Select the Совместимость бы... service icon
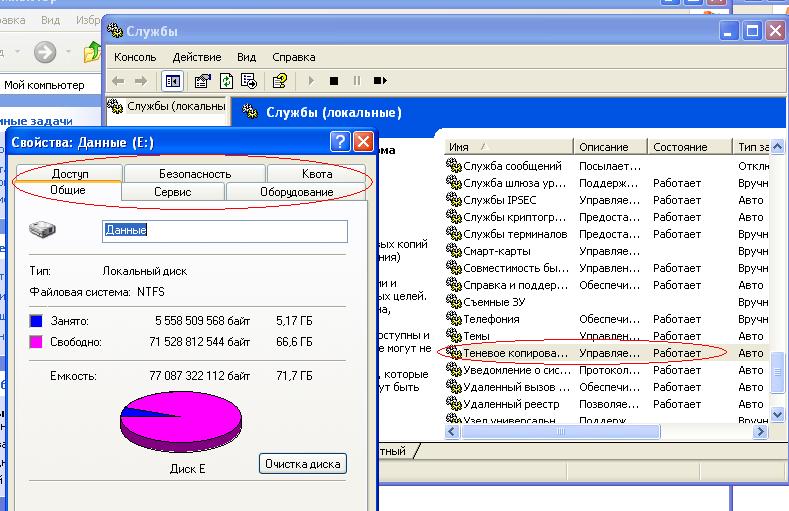 point(453,267)
